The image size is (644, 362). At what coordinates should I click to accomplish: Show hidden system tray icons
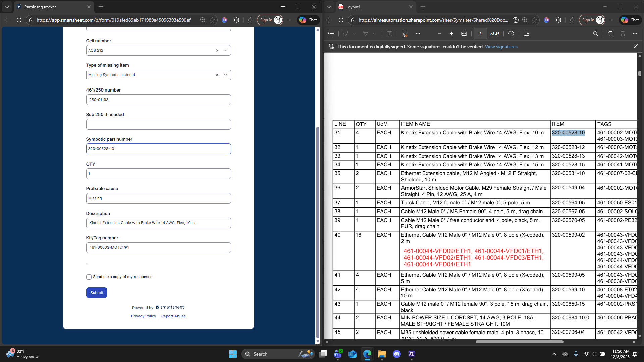(554, 354)
